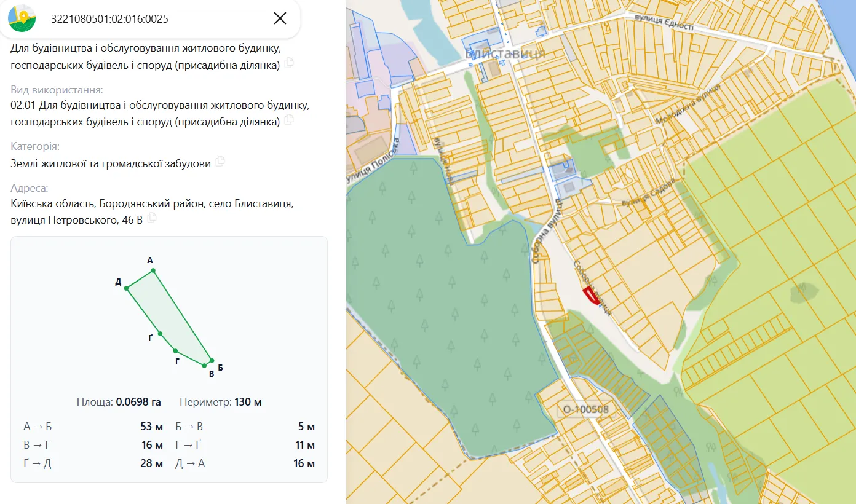Select the Д → А side length row
This screenshot has width=856, height=504.
pos(245,463)
